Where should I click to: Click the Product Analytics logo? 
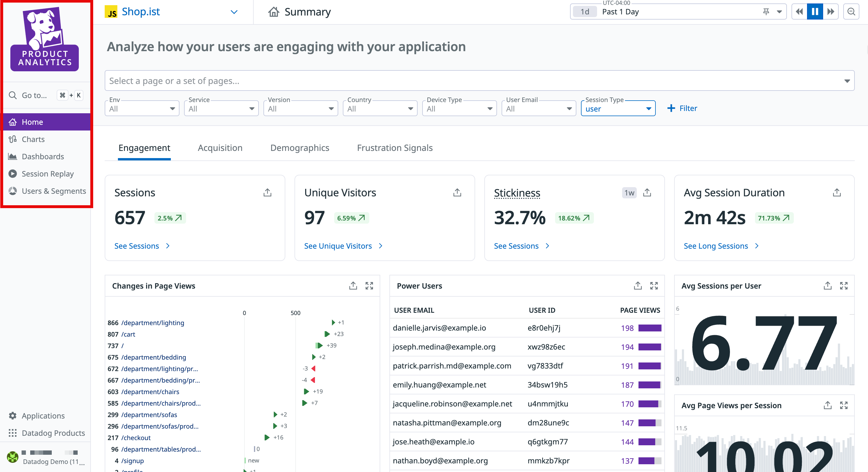(45, 39)
